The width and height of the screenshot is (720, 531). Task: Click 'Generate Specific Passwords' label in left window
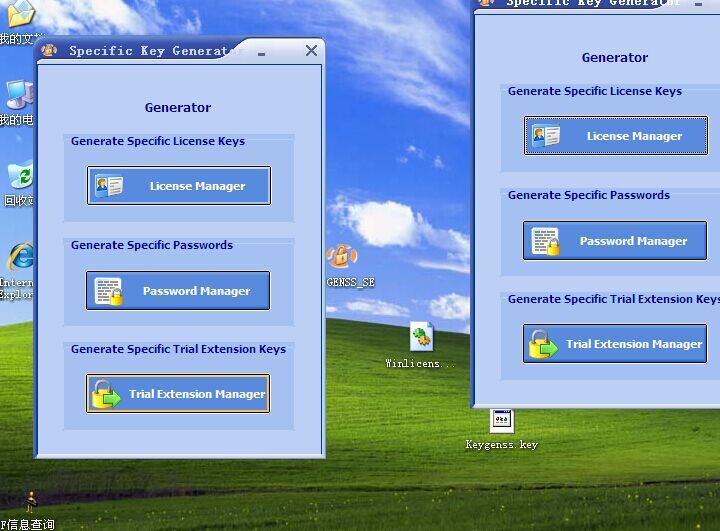click(152, 245)
